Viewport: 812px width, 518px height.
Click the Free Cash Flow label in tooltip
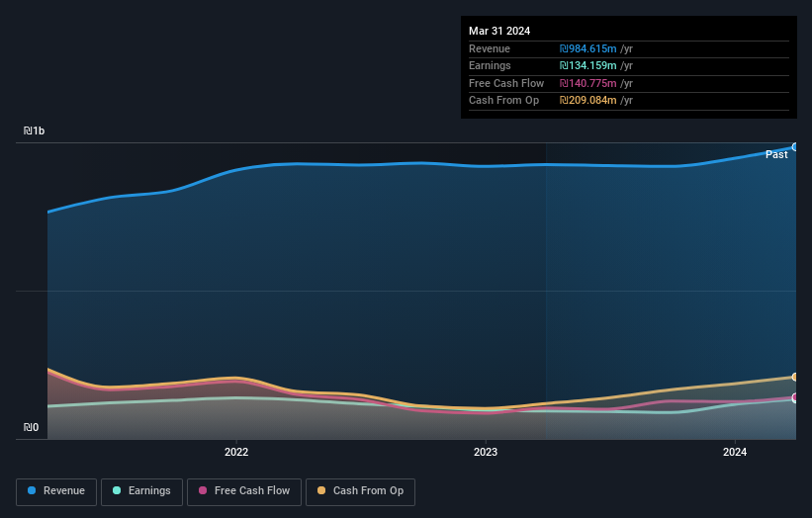(x=506, y=83)
